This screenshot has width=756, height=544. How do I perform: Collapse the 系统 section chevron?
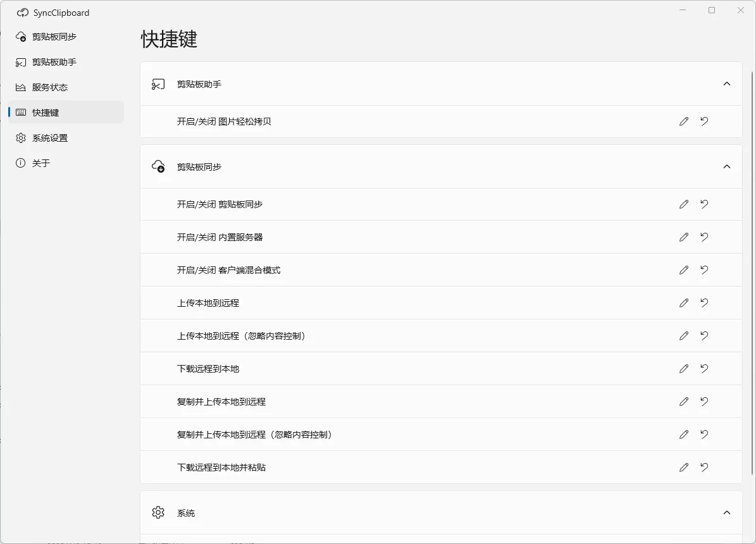pyautogui.click(x=727, y=513)
